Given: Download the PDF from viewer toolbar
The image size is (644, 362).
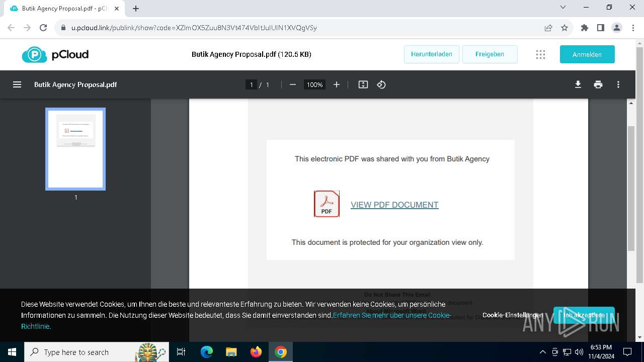Looking at the screenshot, I should point(578,84).
